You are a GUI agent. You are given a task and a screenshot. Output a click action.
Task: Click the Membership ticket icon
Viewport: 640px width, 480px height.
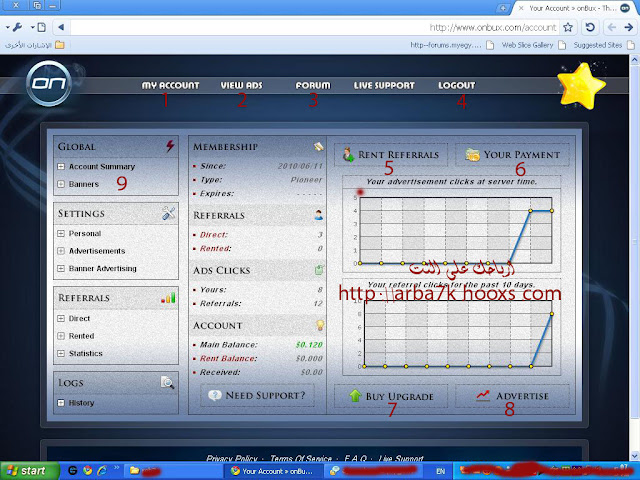[x=318, y=146]
